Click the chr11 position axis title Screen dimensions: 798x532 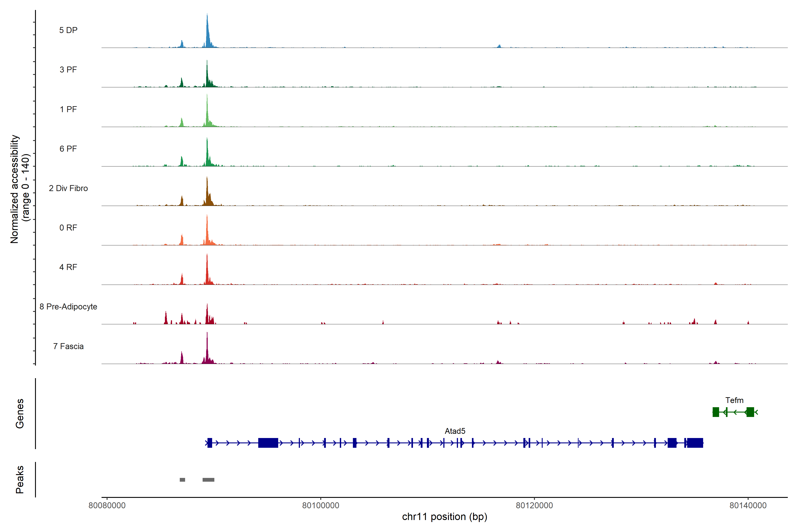[x=444, y=517]
